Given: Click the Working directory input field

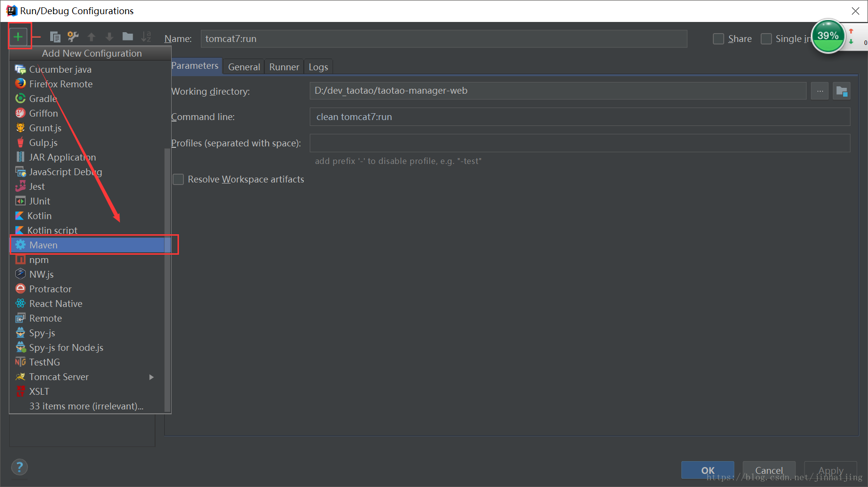Looking at the screenshot, I should [558, 91].
